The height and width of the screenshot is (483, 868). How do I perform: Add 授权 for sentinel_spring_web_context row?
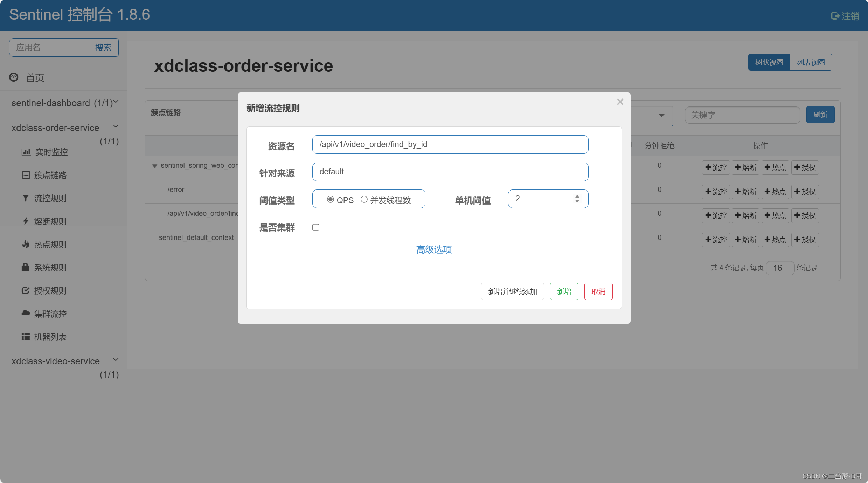[x=805, y=167]
